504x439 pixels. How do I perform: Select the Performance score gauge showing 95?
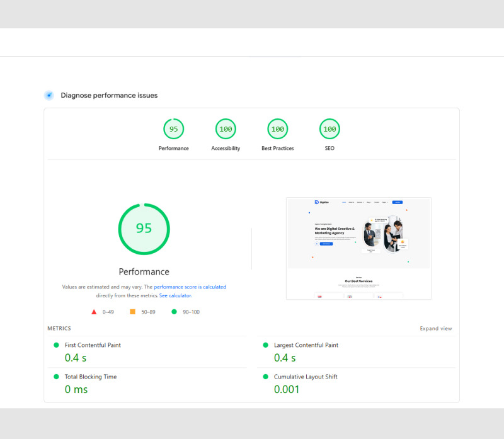click(174, 129)
